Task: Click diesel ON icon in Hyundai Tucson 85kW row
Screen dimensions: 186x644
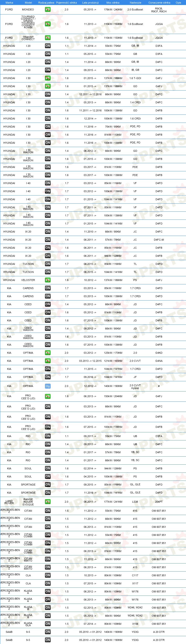Action: [x=48, y=264]
